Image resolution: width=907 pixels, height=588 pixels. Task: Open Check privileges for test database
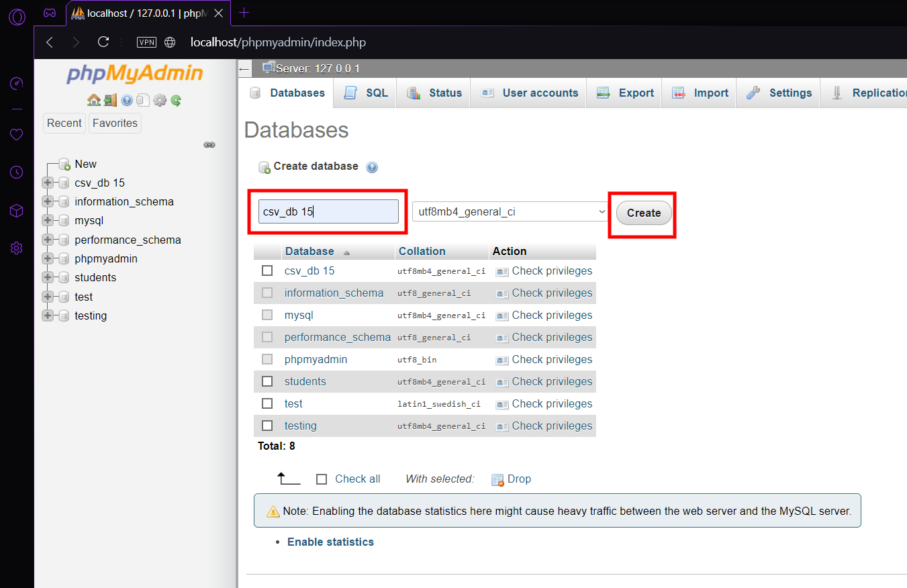point(552,403)
